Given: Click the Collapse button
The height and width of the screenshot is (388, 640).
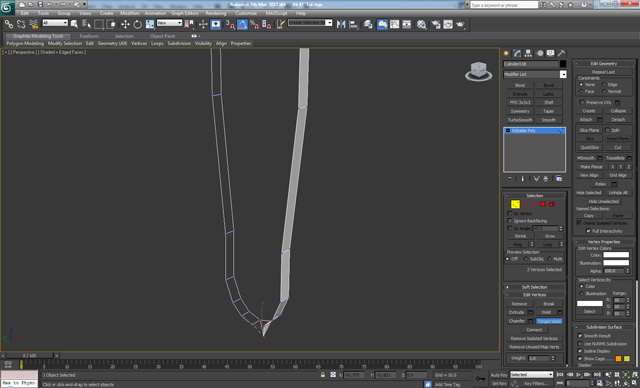Looking at the screenshot, I should (x=618, y=111).
